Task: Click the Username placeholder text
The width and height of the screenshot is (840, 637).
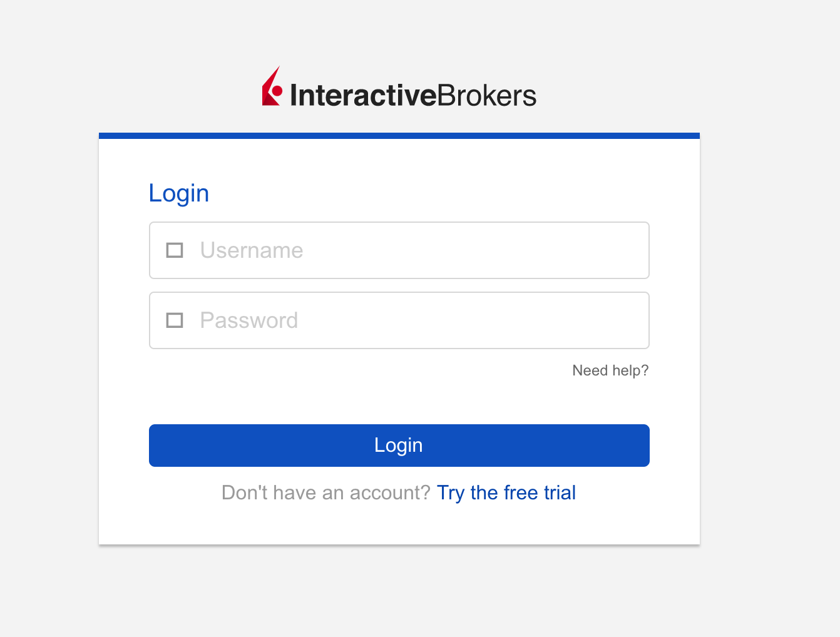Action: (252, 250)
